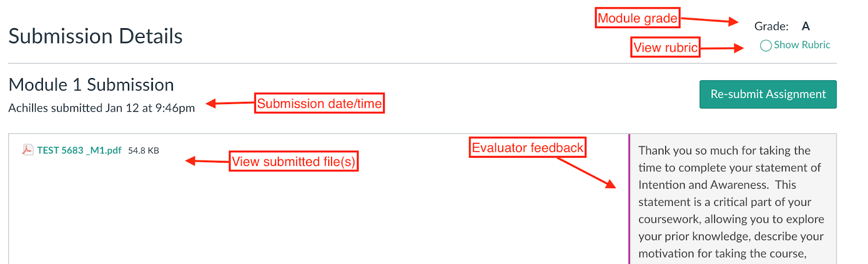The height and width of the screenshot is (264, 868).
Task: Click the Show Rubric circle icon
Action: [765, 46]
